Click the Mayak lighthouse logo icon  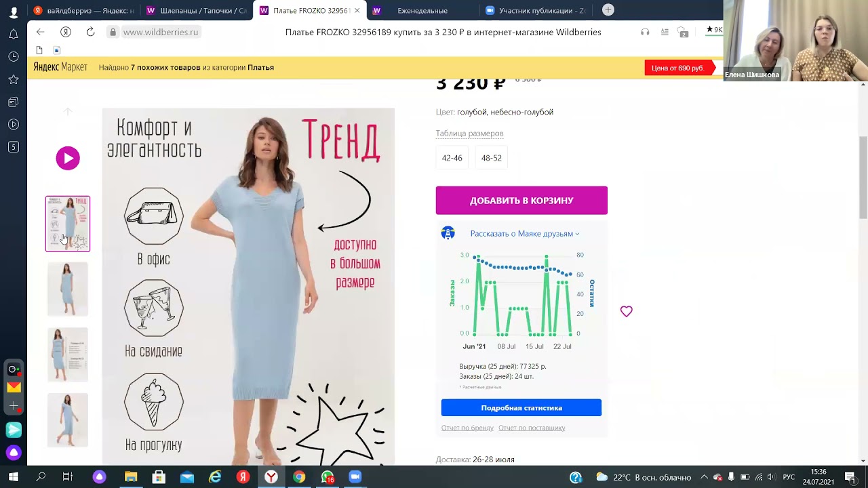(448, 233)
